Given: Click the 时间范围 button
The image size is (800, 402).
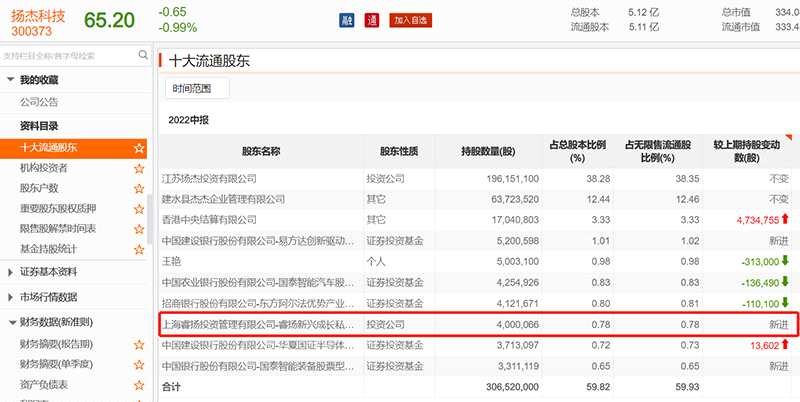Looking at the screenshot, I should click(x=197, y=88).
